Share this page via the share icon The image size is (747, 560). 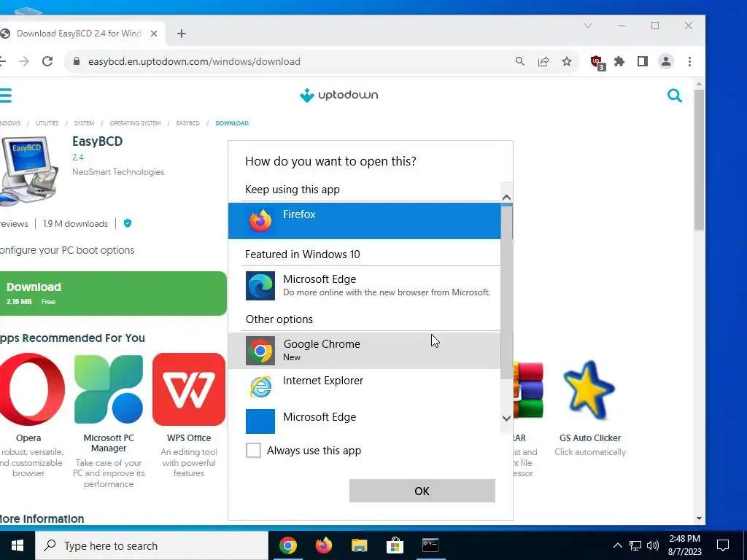click(x=543, y=61)
